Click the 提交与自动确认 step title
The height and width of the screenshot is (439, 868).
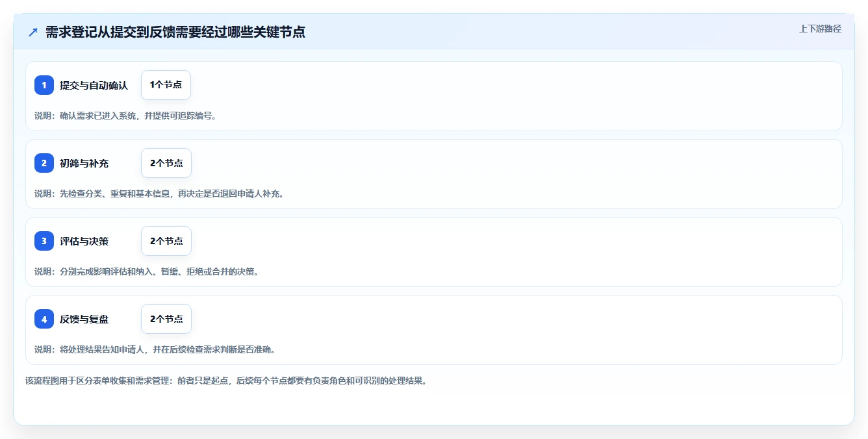[94, 85]
